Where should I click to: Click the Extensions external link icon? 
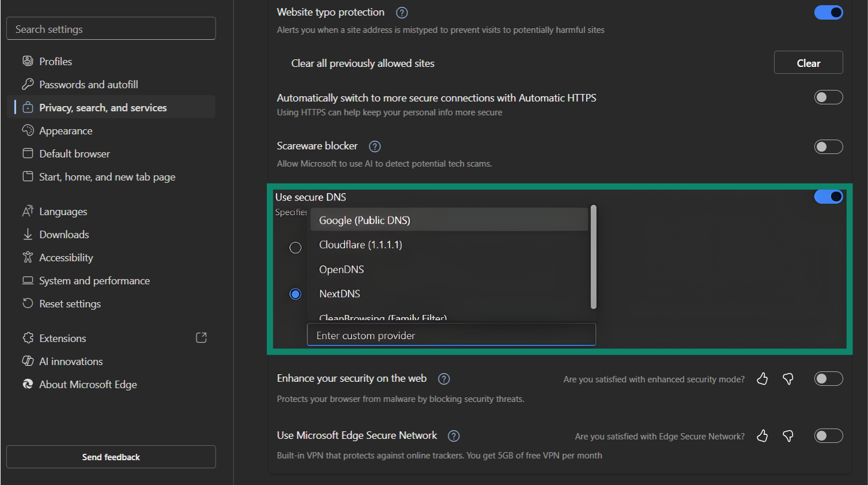(201, 338)
